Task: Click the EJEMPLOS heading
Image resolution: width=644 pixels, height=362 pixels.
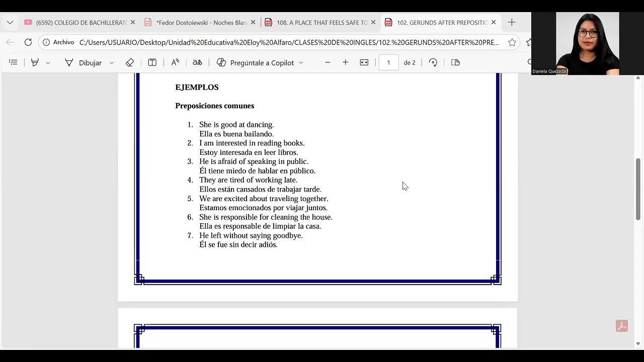Action: click(197, 87)
